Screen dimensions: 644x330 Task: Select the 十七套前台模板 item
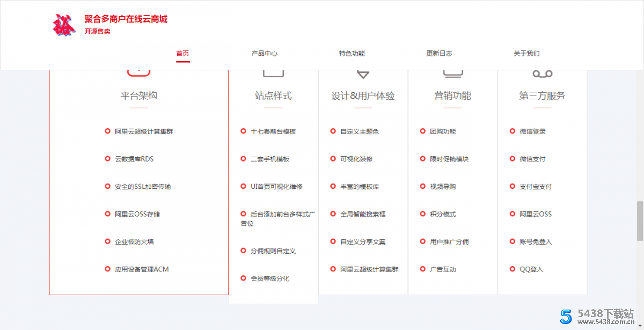273,131
